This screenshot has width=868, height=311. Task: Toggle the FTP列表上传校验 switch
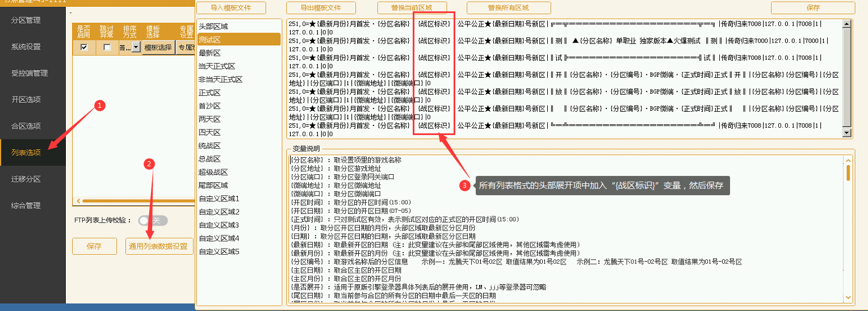pyautogui.click(x=153, y=220)
